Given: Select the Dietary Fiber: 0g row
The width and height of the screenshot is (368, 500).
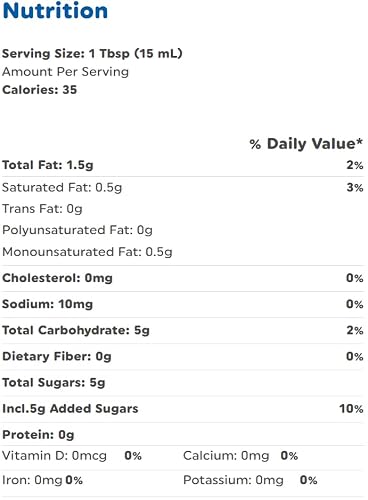Looking at the screenshot, I should [183, 356].
